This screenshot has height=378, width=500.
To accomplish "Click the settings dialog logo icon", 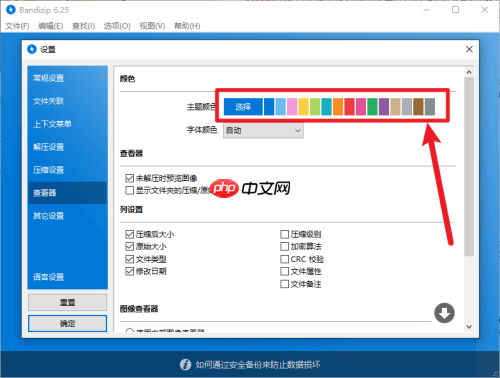I will [x=32, y=49].
